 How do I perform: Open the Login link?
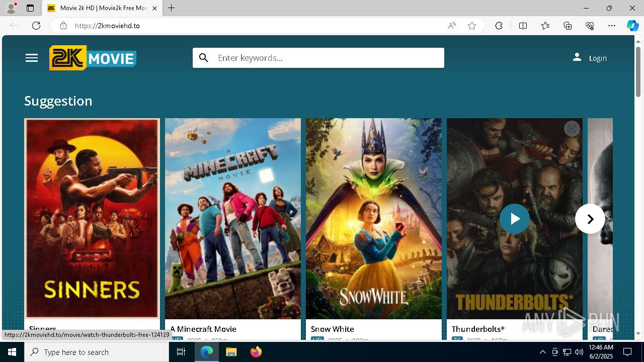coord(598,58)
